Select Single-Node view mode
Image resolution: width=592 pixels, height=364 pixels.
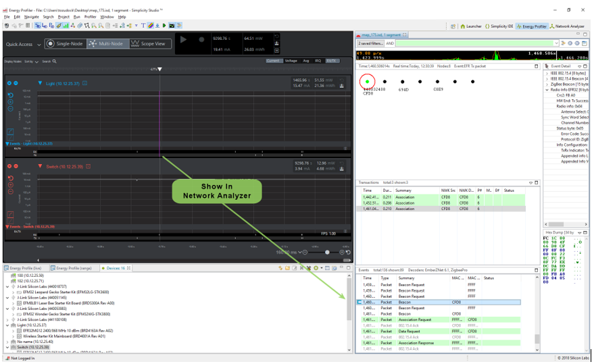pyautogui.click(x=66, y=44)
